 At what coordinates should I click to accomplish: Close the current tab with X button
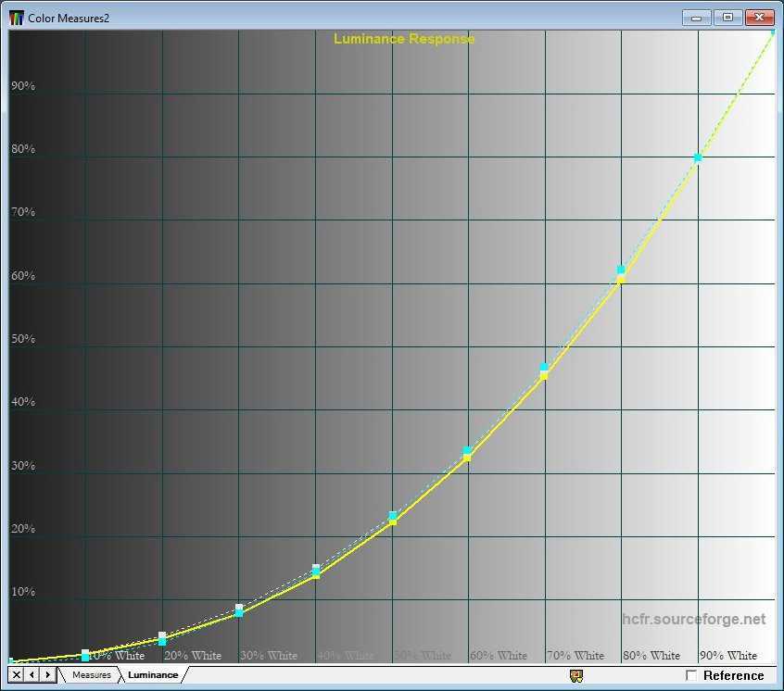(17, 675)
